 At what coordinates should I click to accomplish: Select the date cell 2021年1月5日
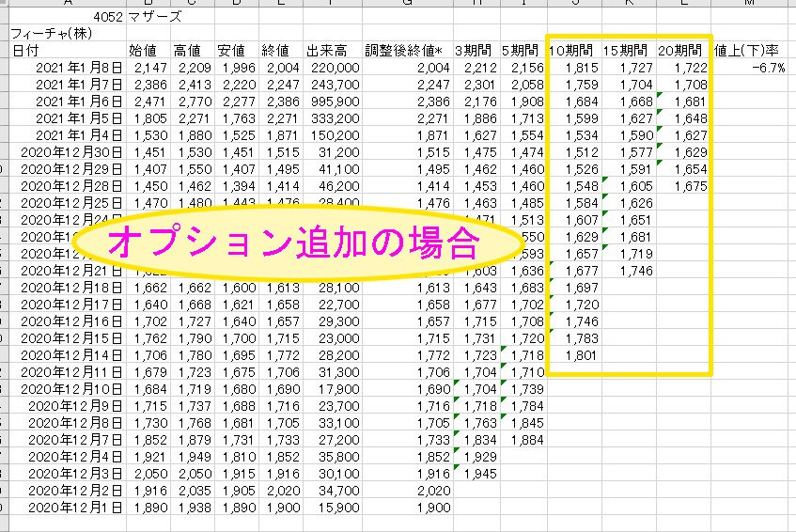[x=68, y=118]
